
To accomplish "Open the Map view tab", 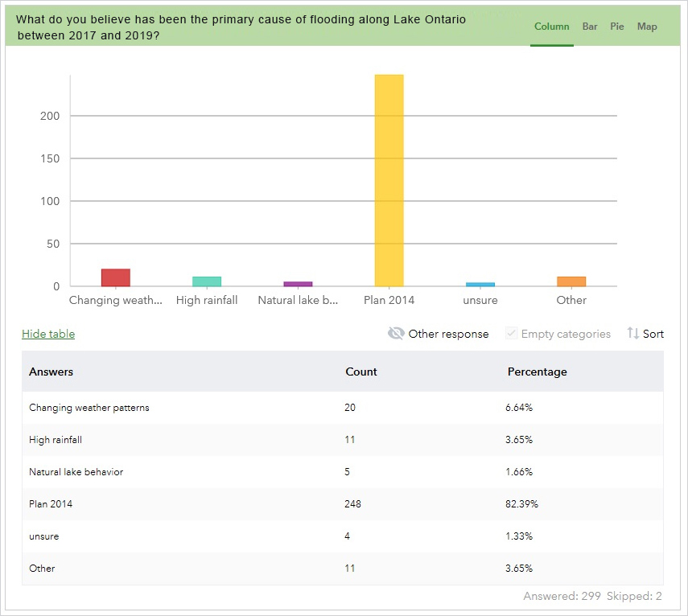I will 647,27.
